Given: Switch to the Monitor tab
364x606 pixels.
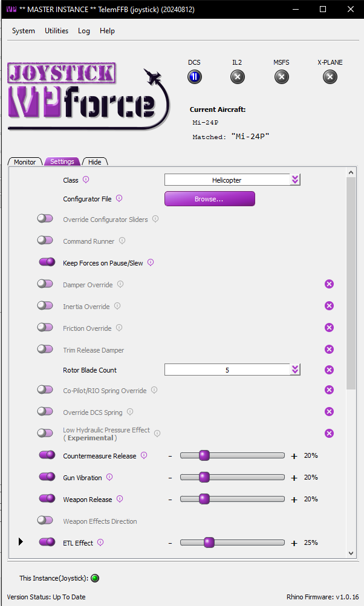Looking at the screenshot, I should pyautogui.click(x=25, y=162).
